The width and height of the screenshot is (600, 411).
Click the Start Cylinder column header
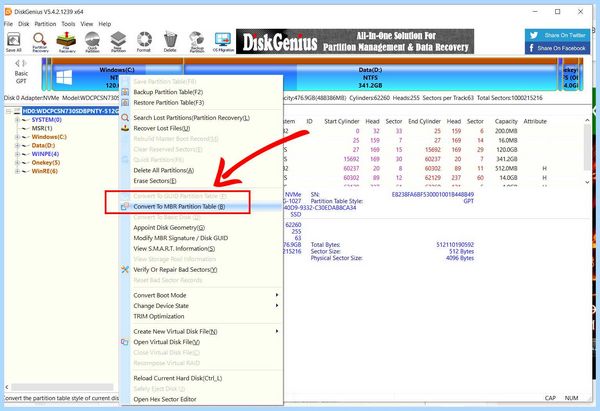pos(342,121)
